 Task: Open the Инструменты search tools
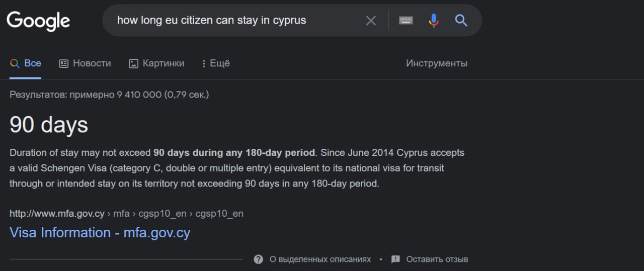(x=437, y=63)
